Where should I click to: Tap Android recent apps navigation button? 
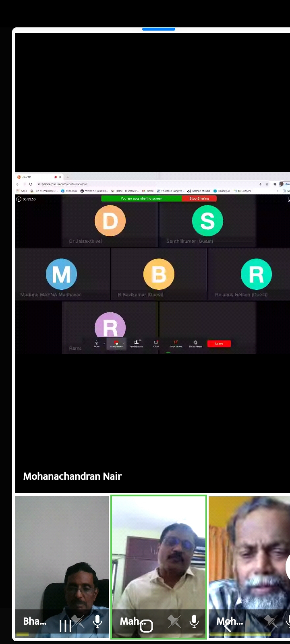click(x=65, y=626)
